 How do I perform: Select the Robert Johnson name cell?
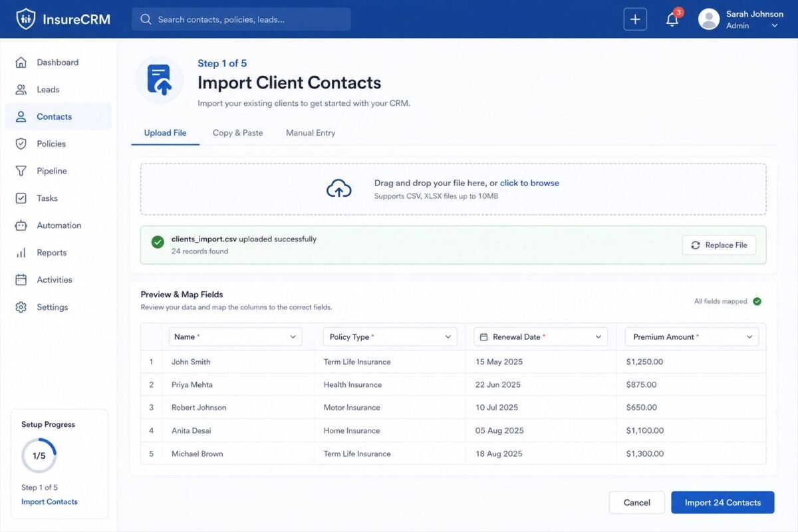199,408
